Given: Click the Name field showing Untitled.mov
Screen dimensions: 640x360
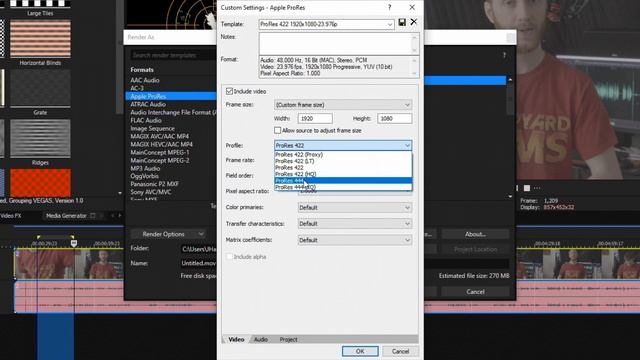Looking at the screenshot, I should pyautogui.click(x=199, y=263).
